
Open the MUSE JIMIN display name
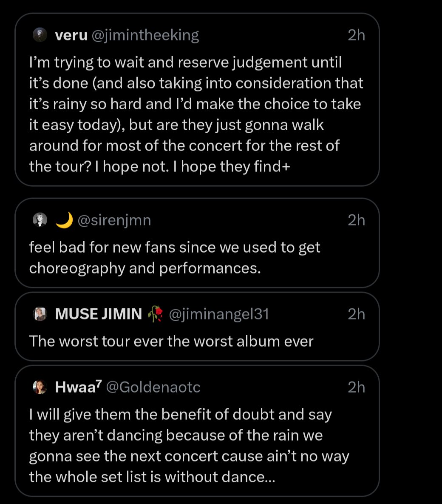tap(98, 314)
